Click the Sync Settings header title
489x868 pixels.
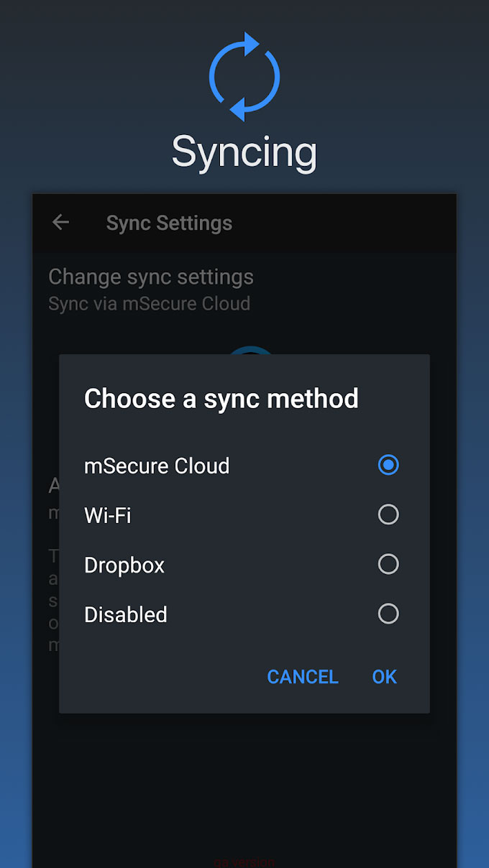tap(169, 223)
